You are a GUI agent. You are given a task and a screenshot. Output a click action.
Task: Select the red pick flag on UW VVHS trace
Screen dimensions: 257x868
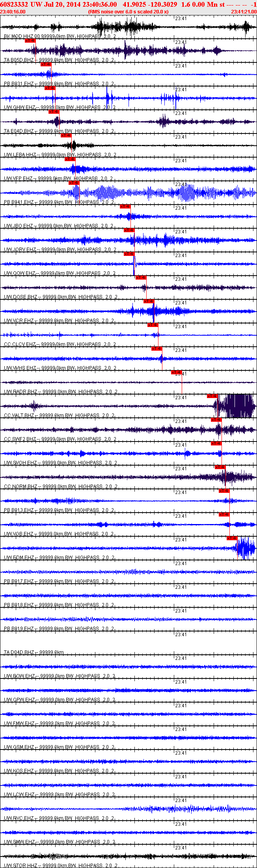coord(156,349)
